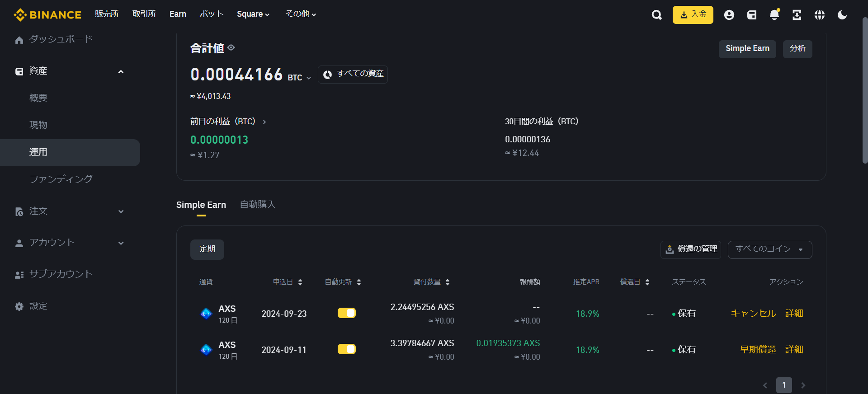Click the redemption icon in 償還の管理
868x394 pixels.
(670, 249)
